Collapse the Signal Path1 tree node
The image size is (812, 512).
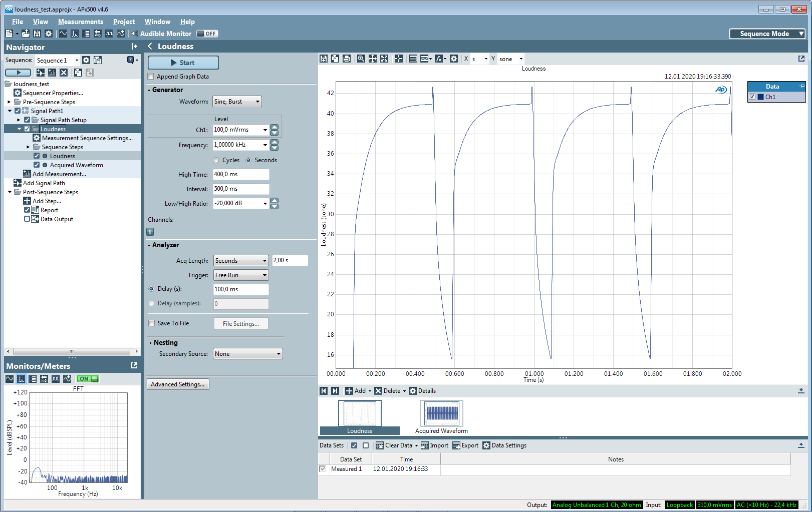(11, 111)
